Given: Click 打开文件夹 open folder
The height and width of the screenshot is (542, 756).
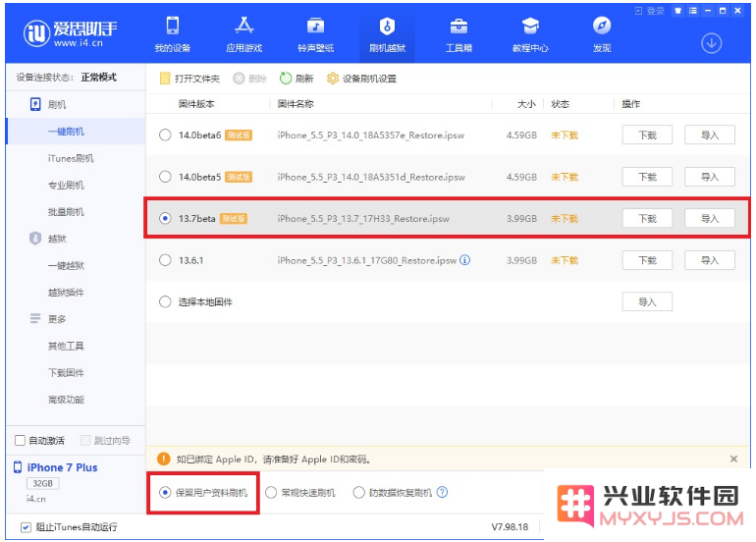Looking at the screenshot, I should coord(189,79).
